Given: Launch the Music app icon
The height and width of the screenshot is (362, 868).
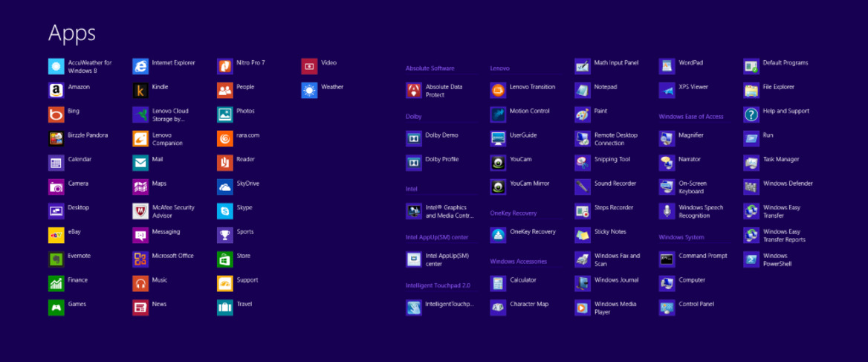Looking at the screenshot, I should (140, 283).
